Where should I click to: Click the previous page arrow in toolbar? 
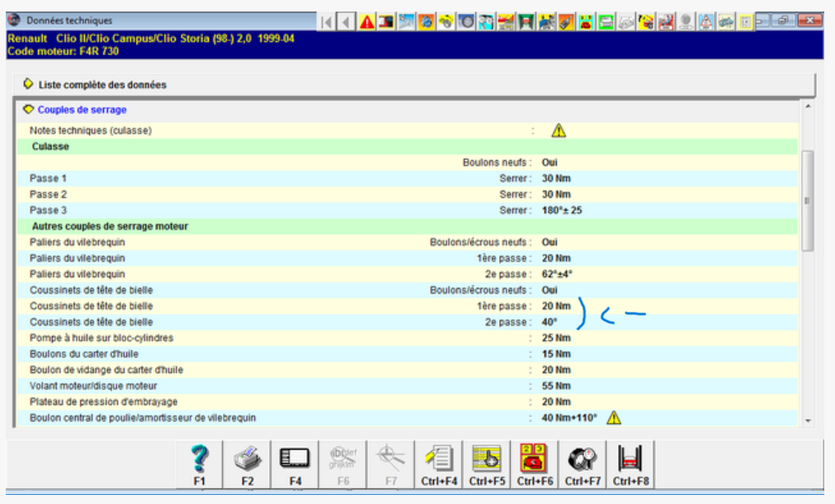point(347,21)
